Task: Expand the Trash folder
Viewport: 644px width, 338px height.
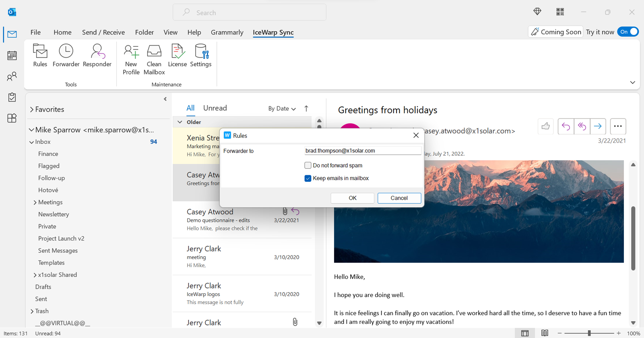Action: pyautogui.click(x=32, y=311)
